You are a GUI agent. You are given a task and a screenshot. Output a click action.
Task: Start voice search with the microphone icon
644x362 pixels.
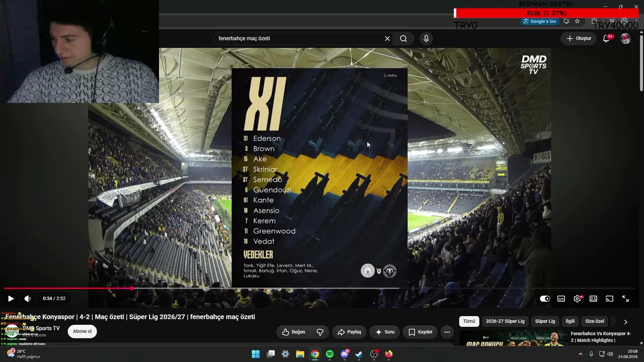pyautogui.click(x=426, y=38)
